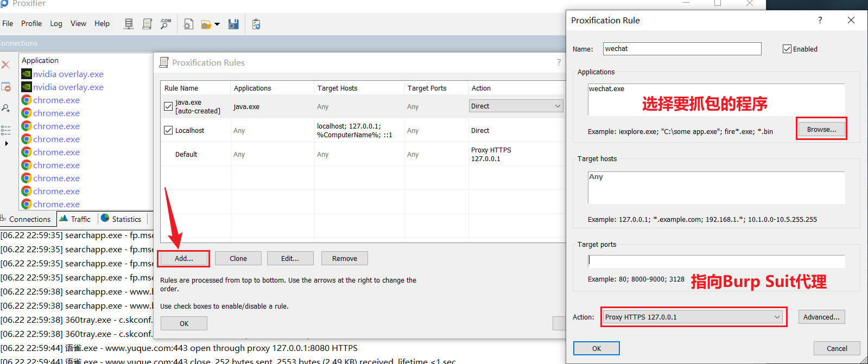Click the open profile folder icon
This screenshot has width=868, height=364.
coord(206,24)
